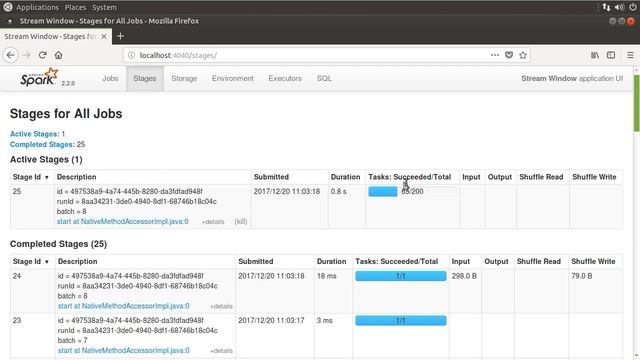Click the Apache Spark logo
Screen dimensions: 640x360
coord(40,77)
